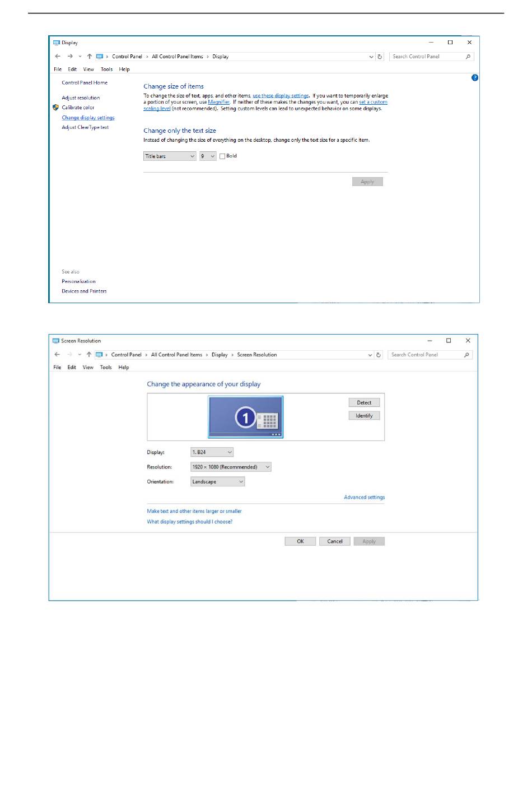Click Search Control Panel field in Display window

427,57
